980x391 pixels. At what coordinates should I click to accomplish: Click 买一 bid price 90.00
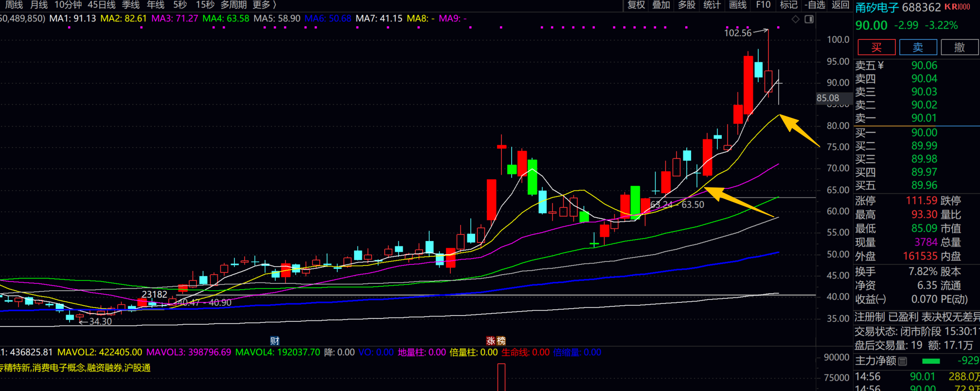click(x=924, y=132)
